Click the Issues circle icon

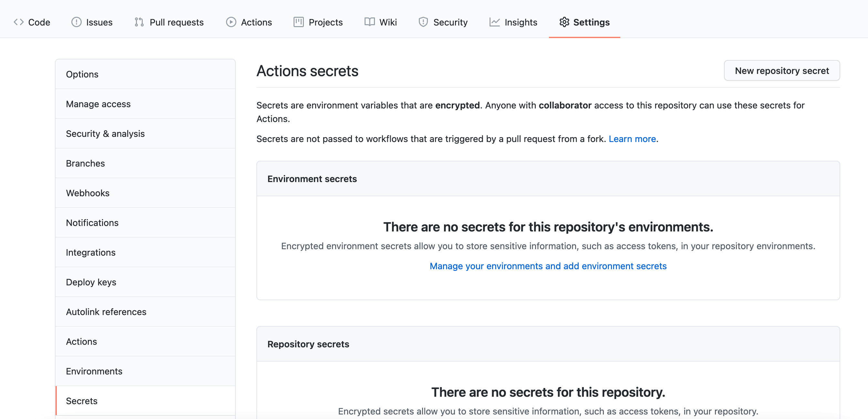pyautogui.click(x=76, y=22)
